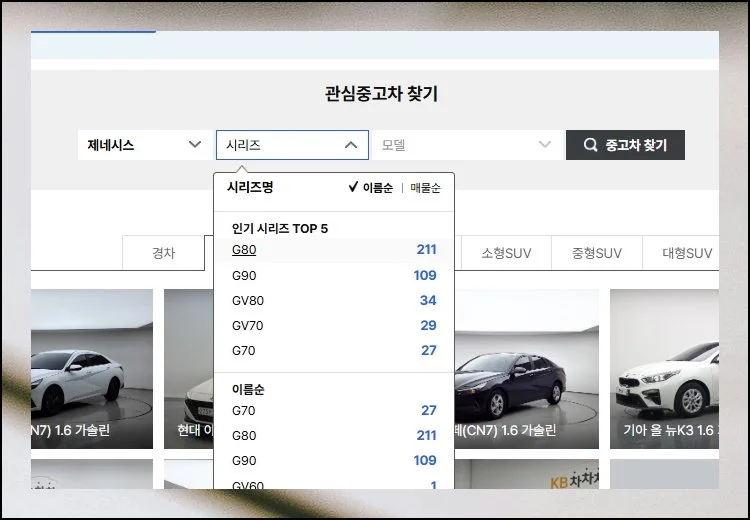Image resolution: width=750 pixels, height=520 pixels.
Task: Switch to the 소형SUV tab
Action: tap(506, 253)
